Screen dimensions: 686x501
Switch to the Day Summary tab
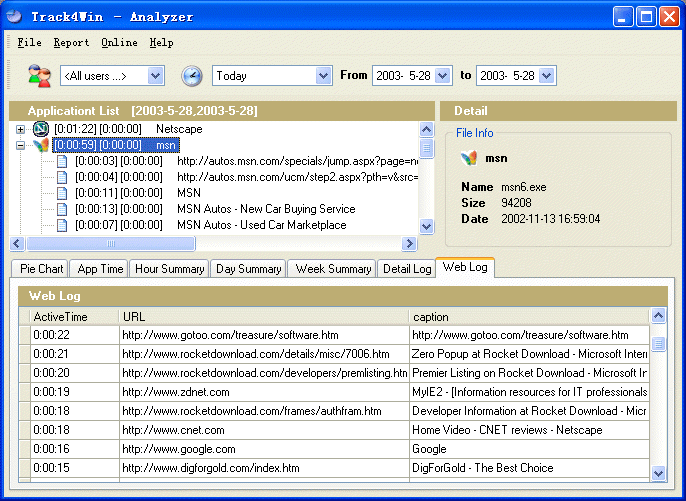point(248,269)
